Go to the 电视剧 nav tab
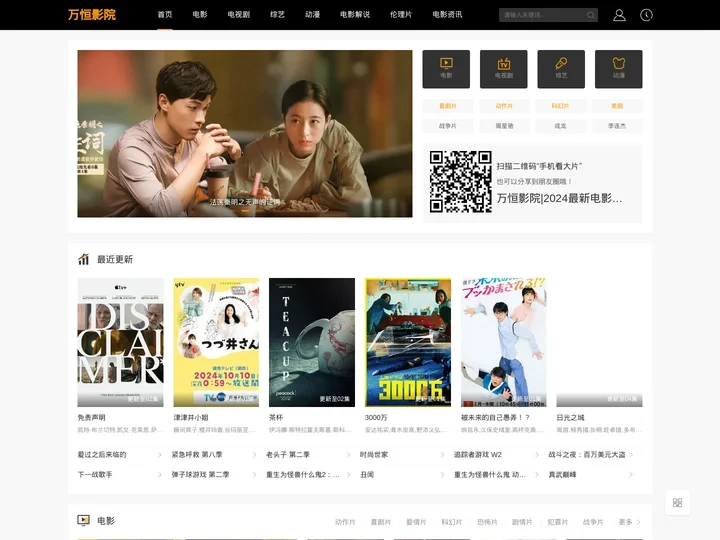 point(239,15)
